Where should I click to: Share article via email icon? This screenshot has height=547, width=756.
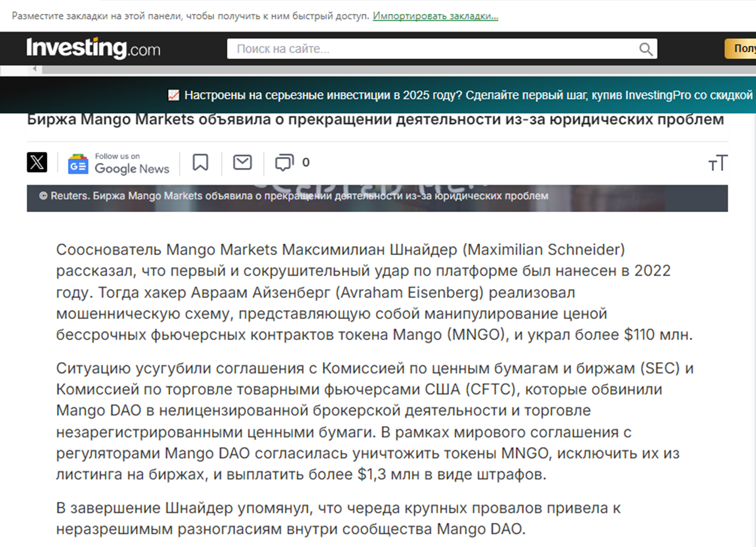(x=242, y=162)
